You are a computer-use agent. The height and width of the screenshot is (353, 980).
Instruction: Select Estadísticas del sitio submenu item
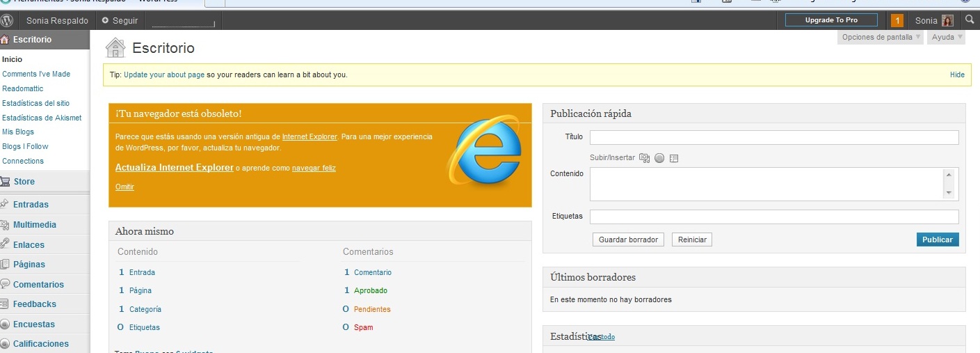pyautogui.click(x=35, y=103)
